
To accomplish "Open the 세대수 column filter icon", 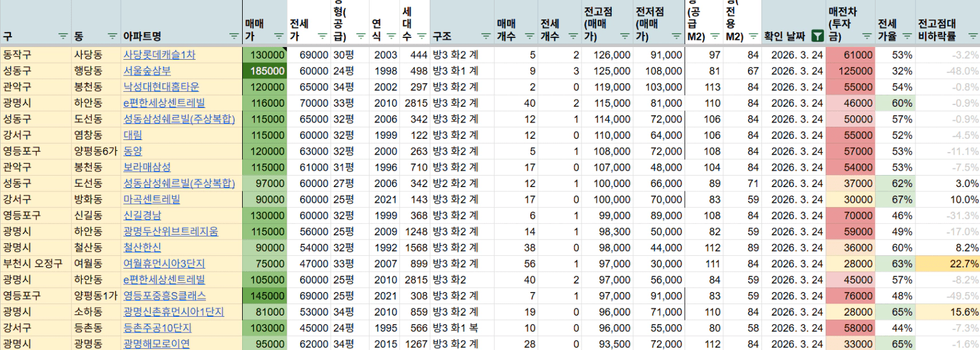I will coord(421,36).
